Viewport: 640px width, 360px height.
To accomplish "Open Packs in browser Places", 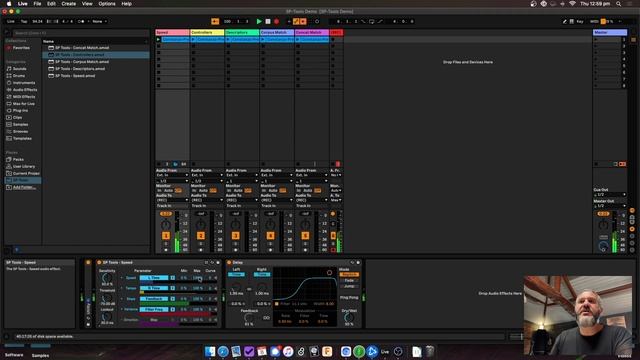I will coord(18,159).
